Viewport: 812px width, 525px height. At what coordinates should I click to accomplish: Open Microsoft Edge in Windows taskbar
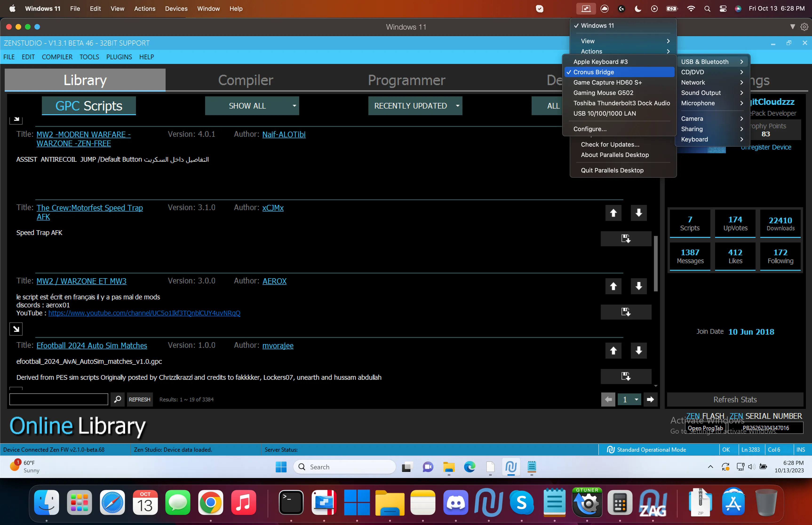[x=470, y=467]
